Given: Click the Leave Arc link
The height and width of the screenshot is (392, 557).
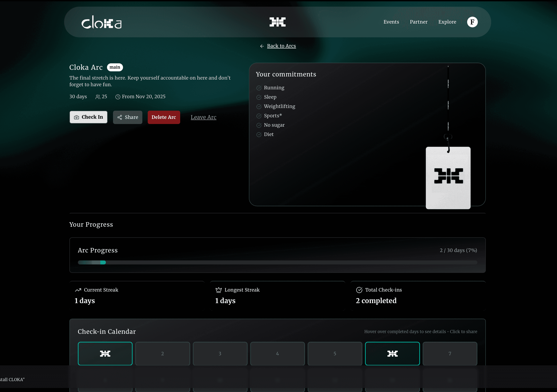Looking at the screenshot, I should click(x=203, y=117).
